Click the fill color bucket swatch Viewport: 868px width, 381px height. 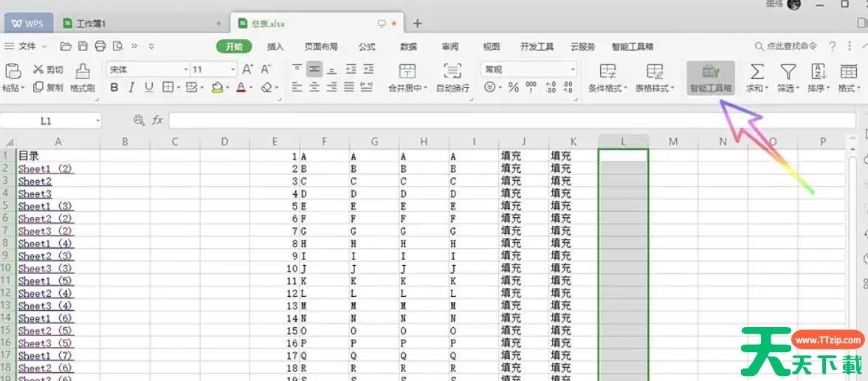(x=216, y=88)
